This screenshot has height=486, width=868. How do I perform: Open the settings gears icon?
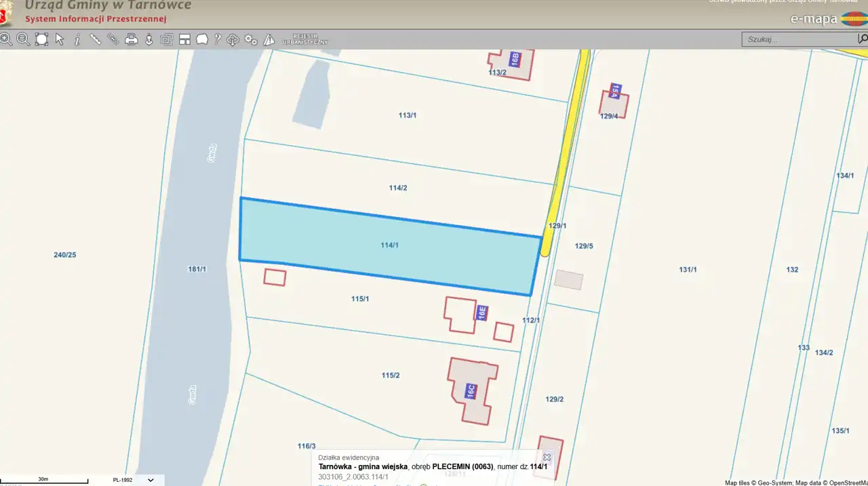coord(251,39)
